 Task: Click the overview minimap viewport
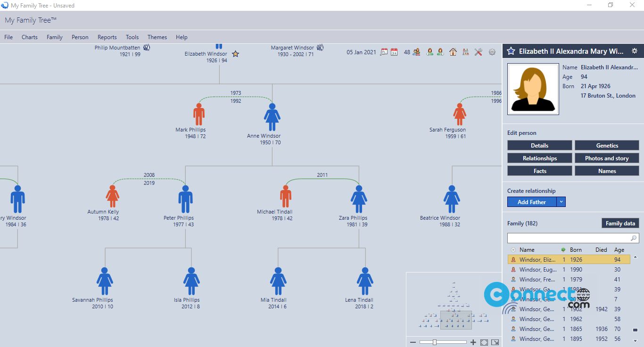pos(456,319)
